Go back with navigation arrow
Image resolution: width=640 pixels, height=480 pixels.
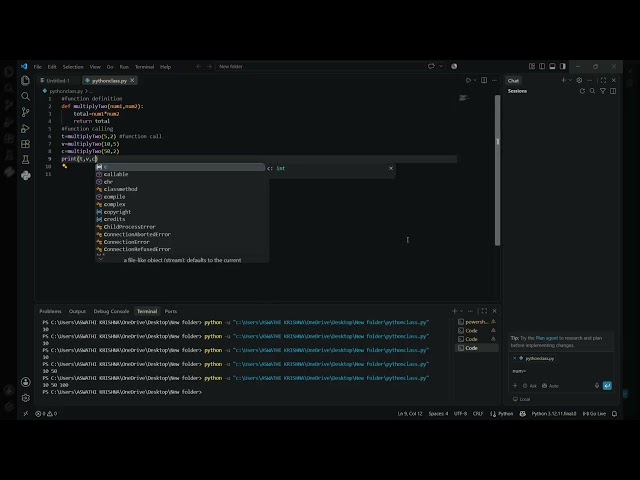199,67
